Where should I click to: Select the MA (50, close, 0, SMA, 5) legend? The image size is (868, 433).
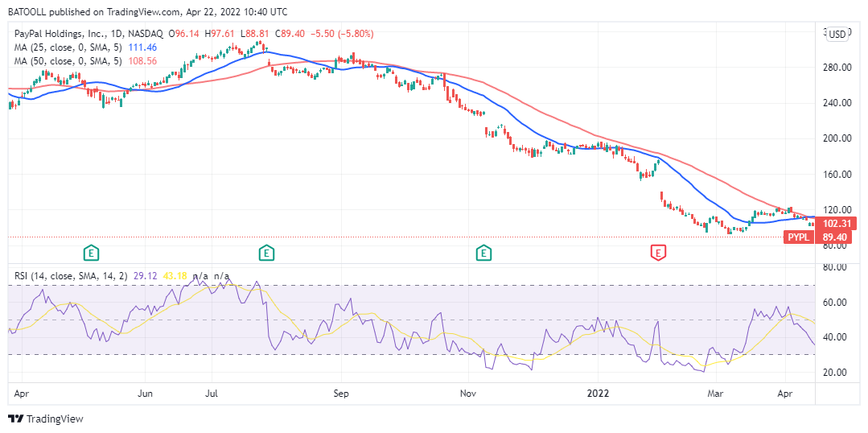(67, 61)
